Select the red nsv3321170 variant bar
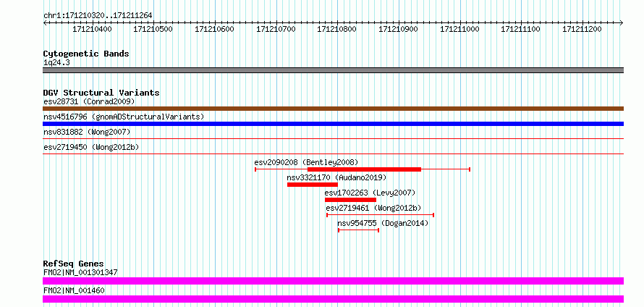Viewport: 644px width, 307px height. [312, 185]
